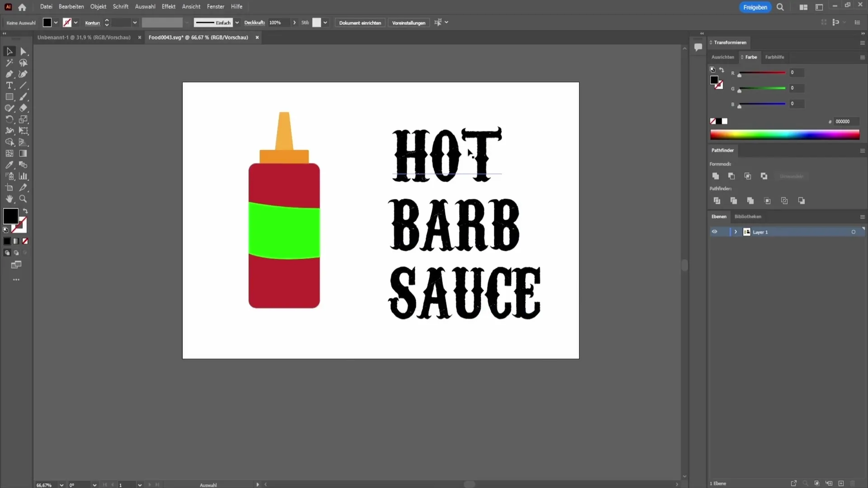
Task: Select the Scale tool
Action: (24, 119)
